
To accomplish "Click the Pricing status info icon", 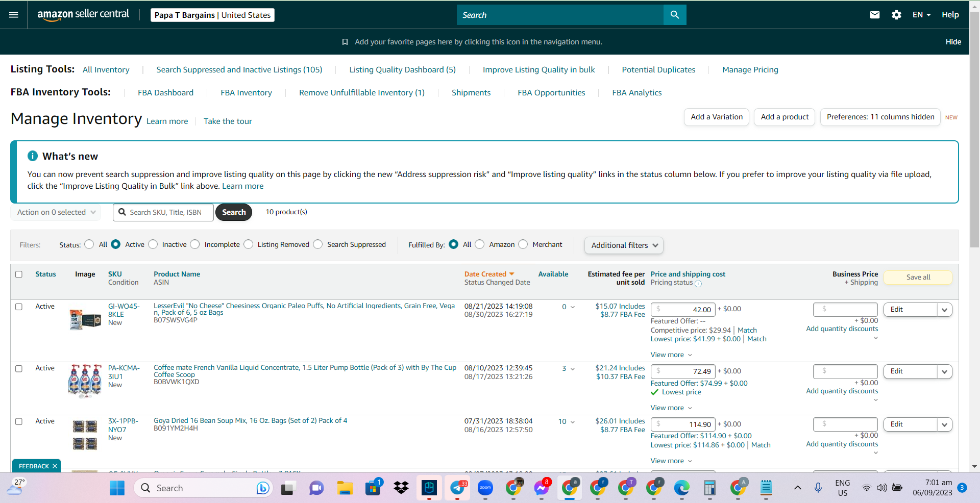I will point(698,284).
